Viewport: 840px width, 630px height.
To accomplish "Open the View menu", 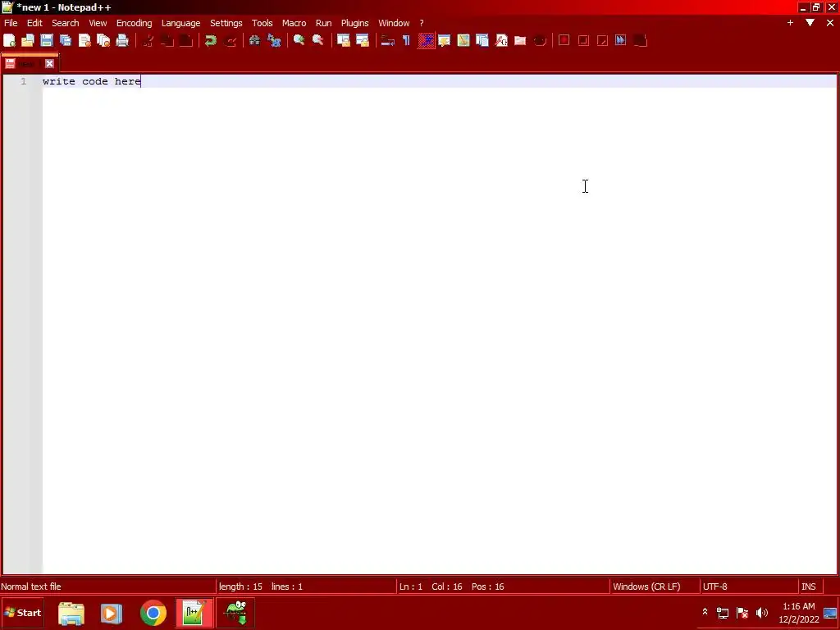I will pyautogui.click(x=98, y=23).
